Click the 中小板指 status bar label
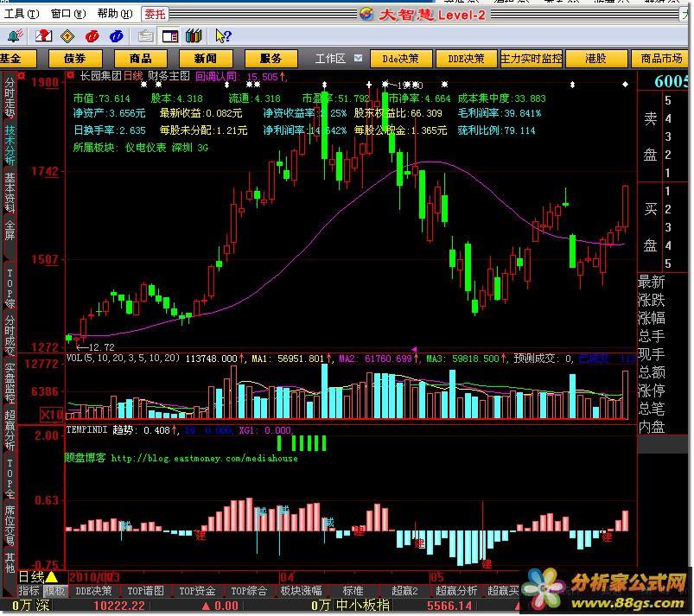This screenshot has width=694, height=616. [x=363, y=605]
